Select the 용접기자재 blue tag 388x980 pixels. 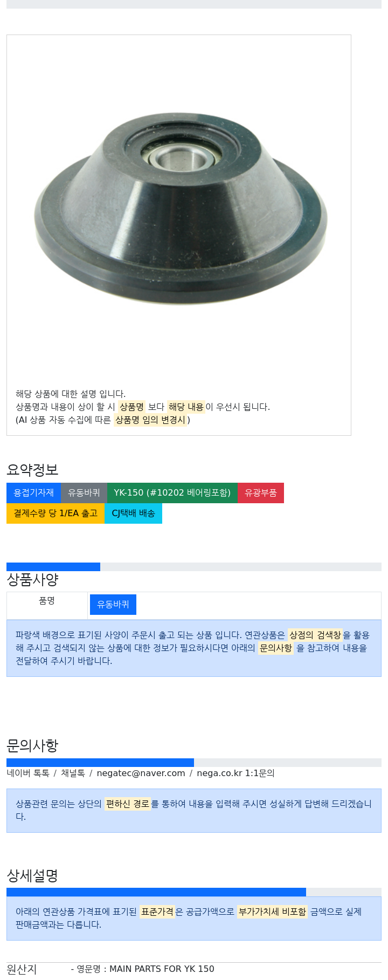pyautogui.click(x=33, y=493)
